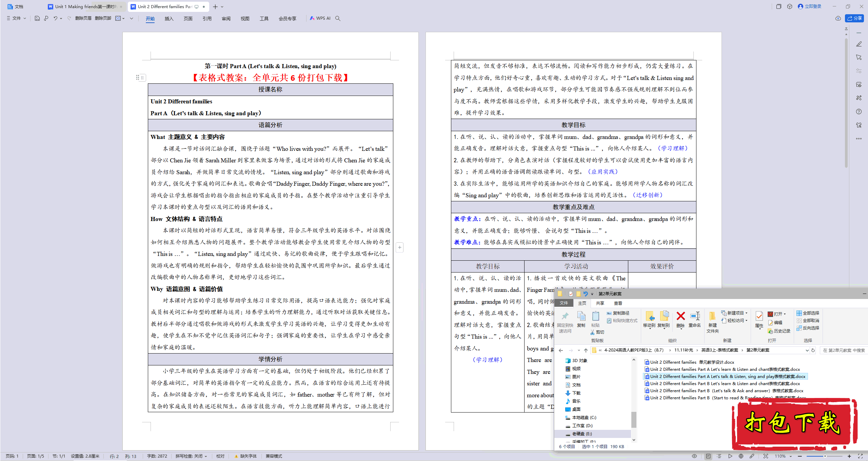Click Select All in Explorer ribbon
Screen dimensions: 868x461
[x=808, y=313]
